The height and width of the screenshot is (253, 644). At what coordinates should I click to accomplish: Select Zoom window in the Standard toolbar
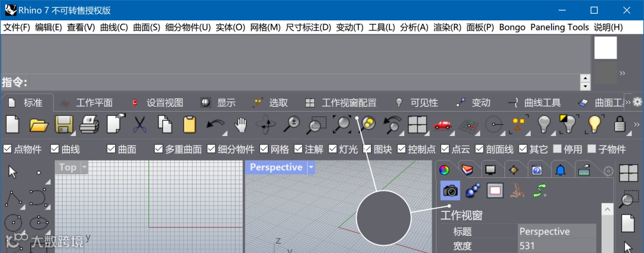click(317, 125)
